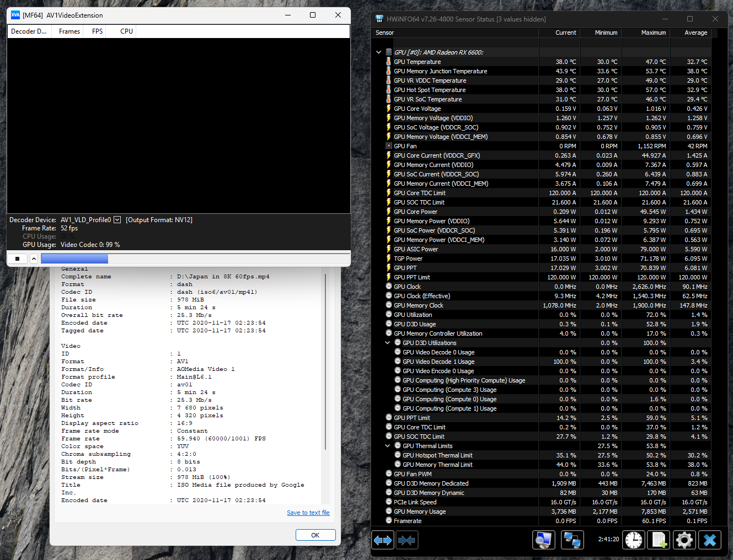Screen dimensions: 733x560
Task: Click the small up-arrow button beside stop
Action: coord(34,259)
